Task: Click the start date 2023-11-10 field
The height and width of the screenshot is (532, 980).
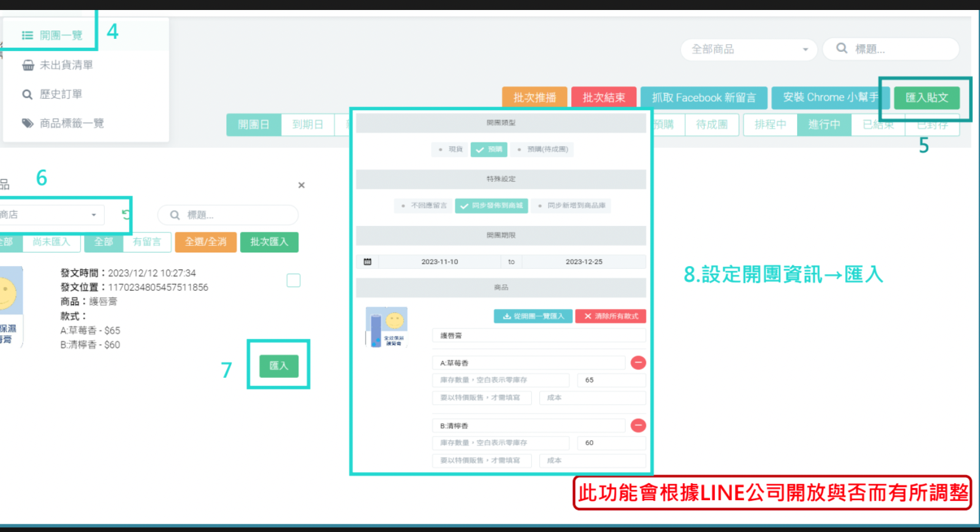Action: [x=439, y=262]
